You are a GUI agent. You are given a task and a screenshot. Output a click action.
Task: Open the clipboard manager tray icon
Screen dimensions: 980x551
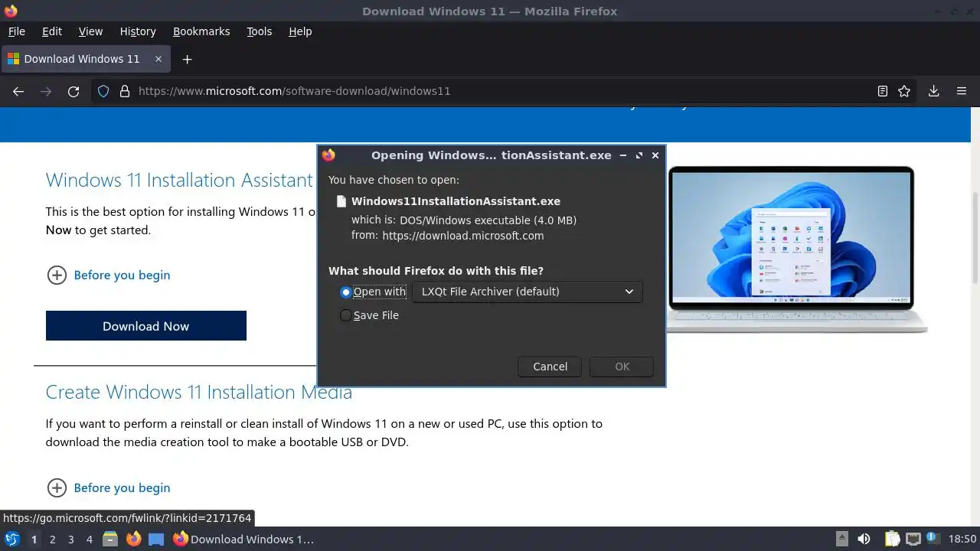click(892, 540)
